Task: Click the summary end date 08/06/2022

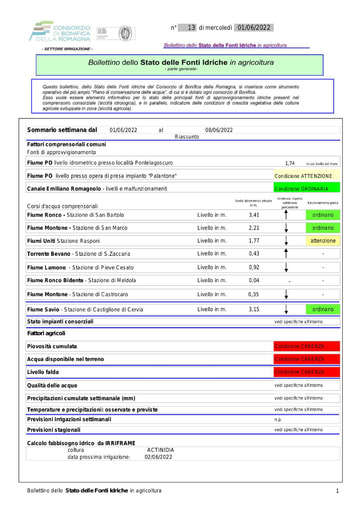Action: [x=219, y=130]
